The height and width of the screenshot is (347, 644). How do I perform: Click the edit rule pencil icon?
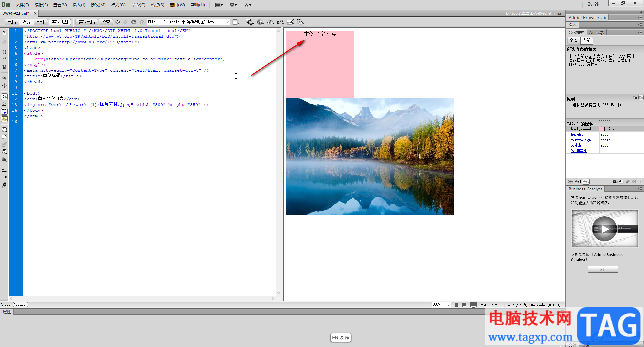coord(628,182)
